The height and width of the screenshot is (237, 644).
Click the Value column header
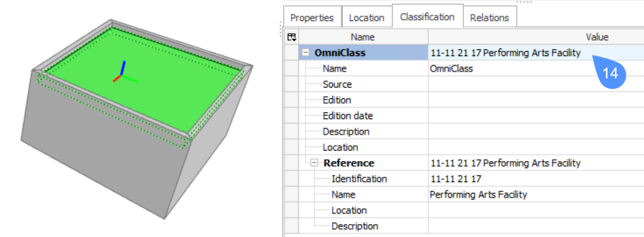597,37
